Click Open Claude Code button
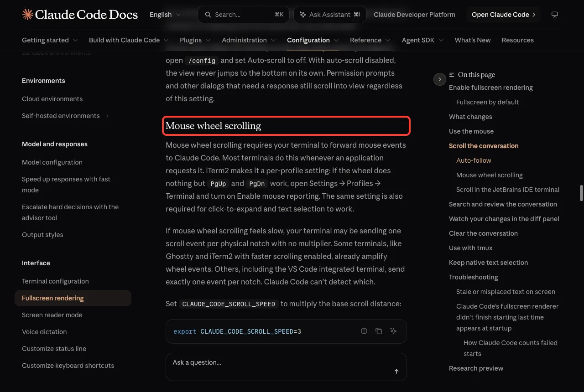 (x=503, y=15)
